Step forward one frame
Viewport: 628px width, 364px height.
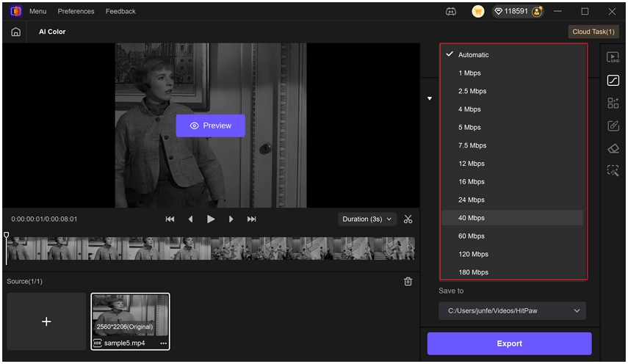click(x=231, y=219)
